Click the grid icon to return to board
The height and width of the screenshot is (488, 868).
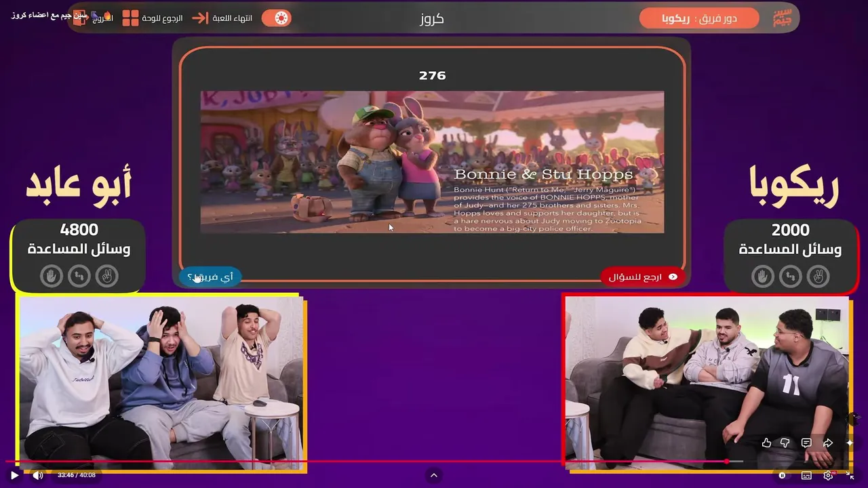[x=130, y=18]
